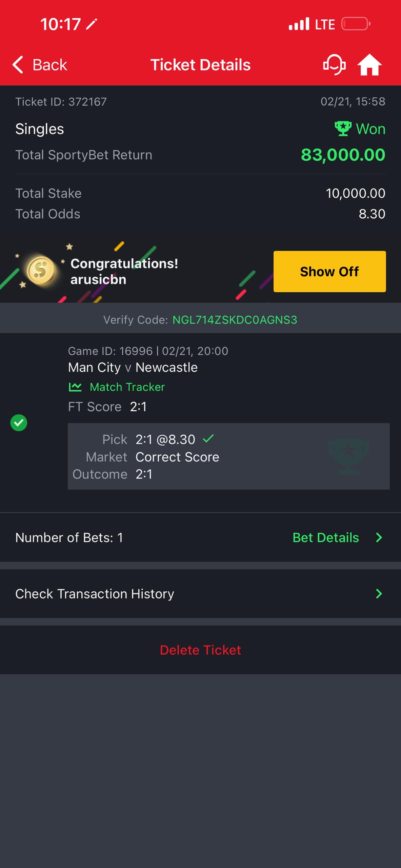Select the Bet Details text link
Viewport: 401px width, 868px height.
point(325,537)
